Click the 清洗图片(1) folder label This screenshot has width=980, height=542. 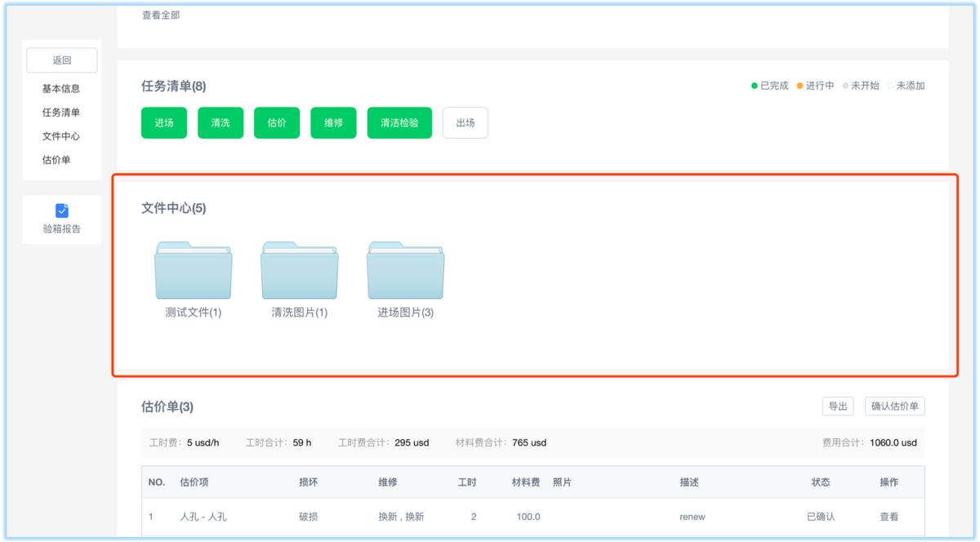[300, 313]
